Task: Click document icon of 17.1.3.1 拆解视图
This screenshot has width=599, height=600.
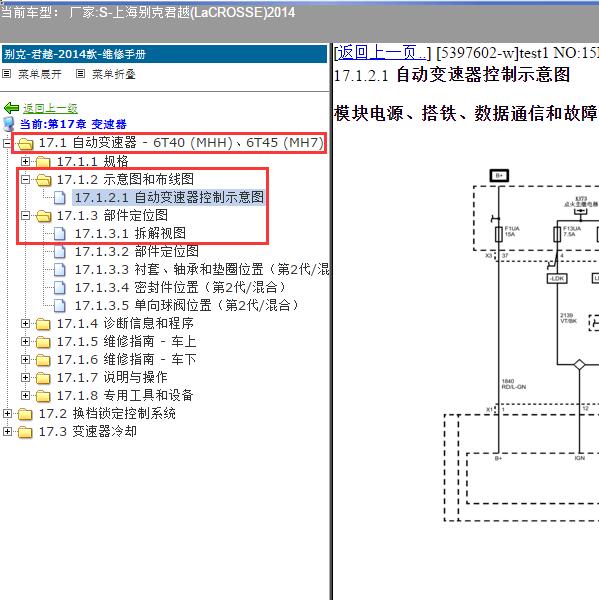Action: (x=59, y=234)
